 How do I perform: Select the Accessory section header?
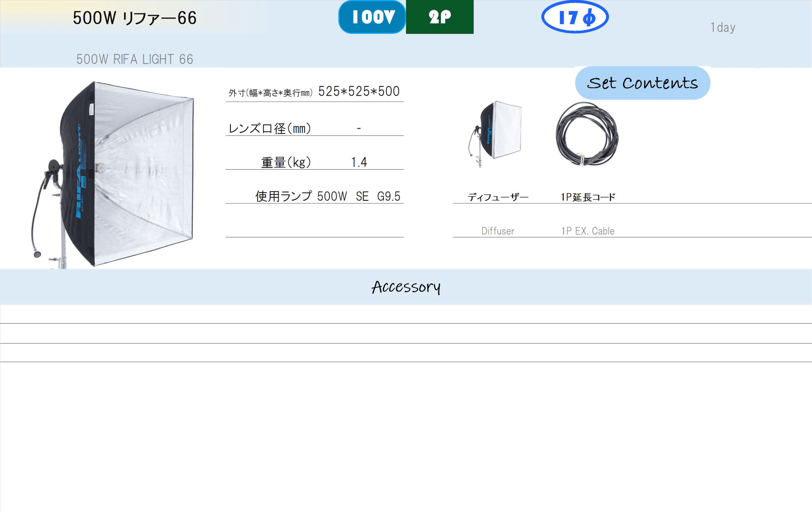coord(406,287)
